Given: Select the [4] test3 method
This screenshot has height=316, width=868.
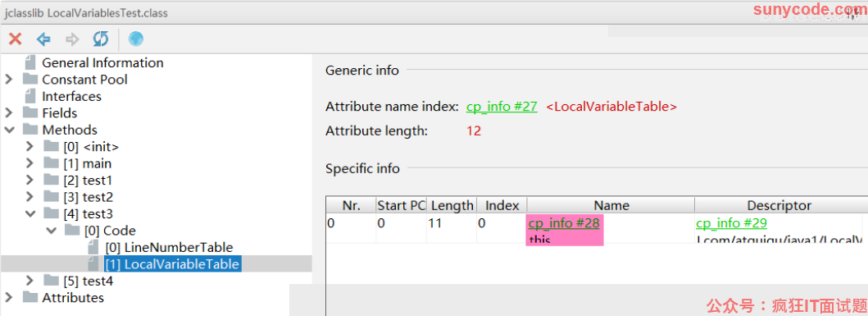Looking at the screenshot, I should point(88,213).
